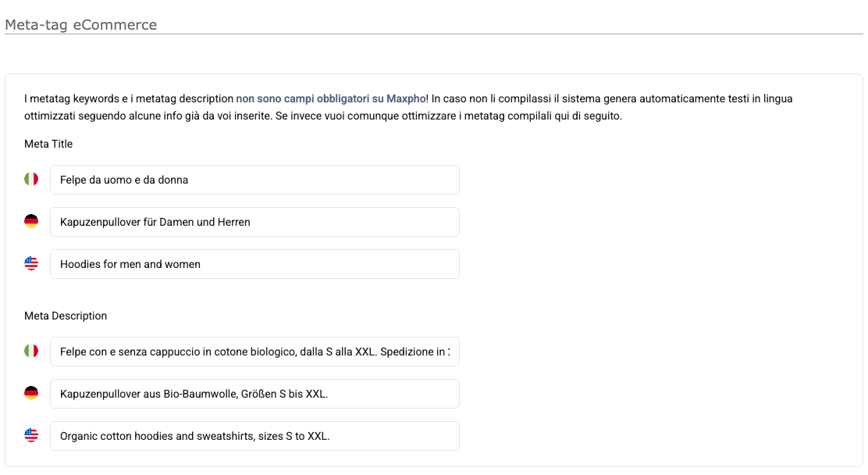Click the 'non sono campi obbligatori su Maxpho' text
This screenshot has width=868, height=475.
(331, 98)
